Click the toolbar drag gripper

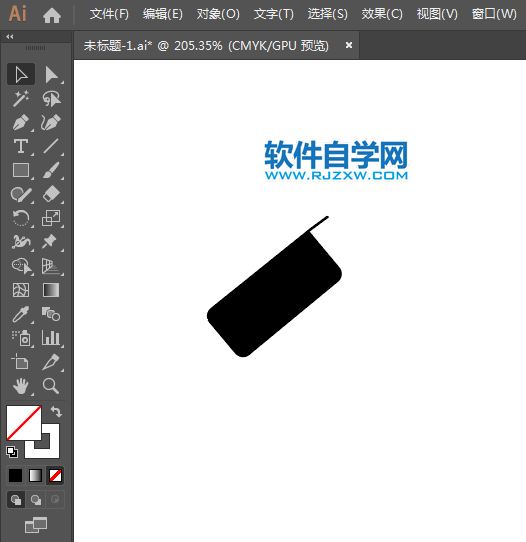tap(36, 48)
